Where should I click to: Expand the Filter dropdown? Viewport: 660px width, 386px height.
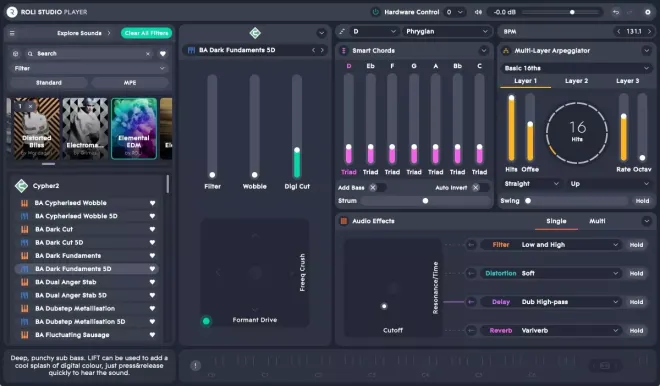coord(89,68)
